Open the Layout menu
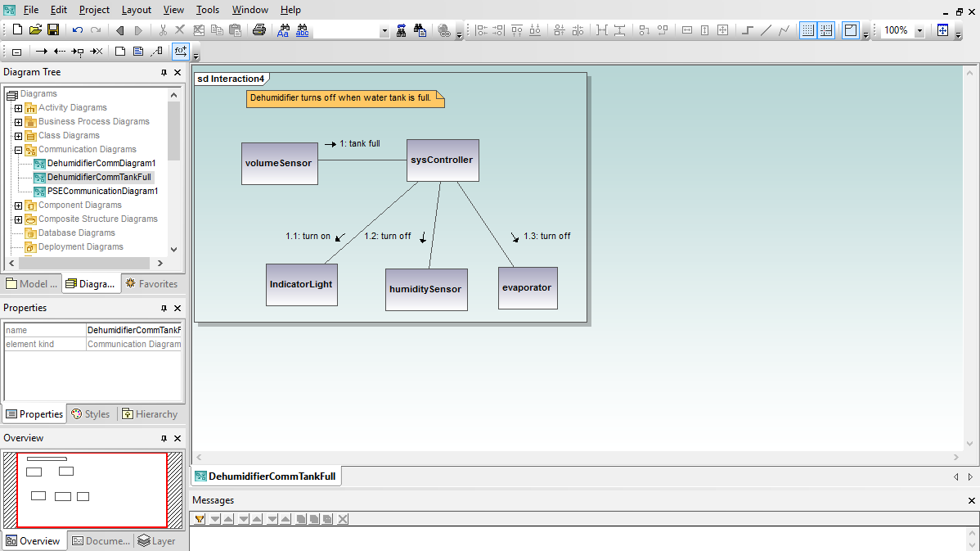980x551 pixels. pyautogui.click(x=137, y=10)
